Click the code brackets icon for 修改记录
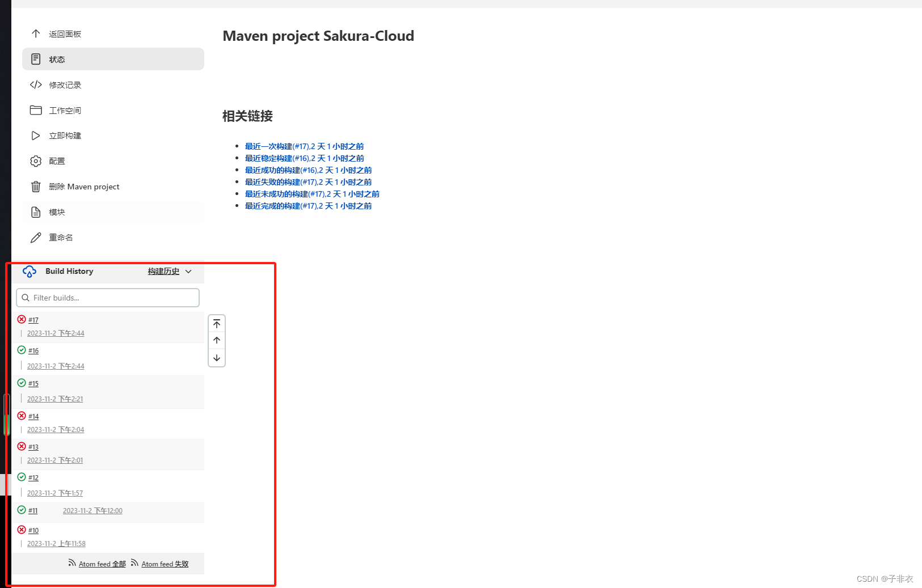922x588 pixels. click(x=36, y=84)
